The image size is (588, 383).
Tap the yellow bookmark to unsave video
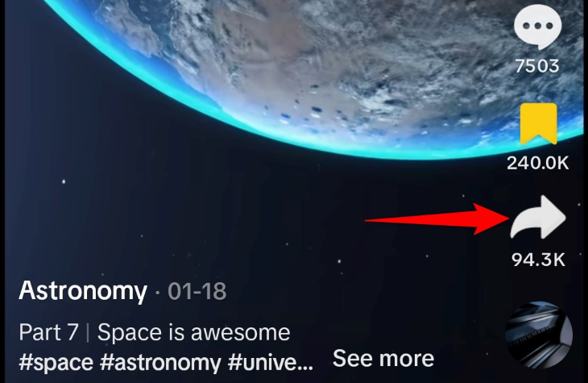point(539,124)
